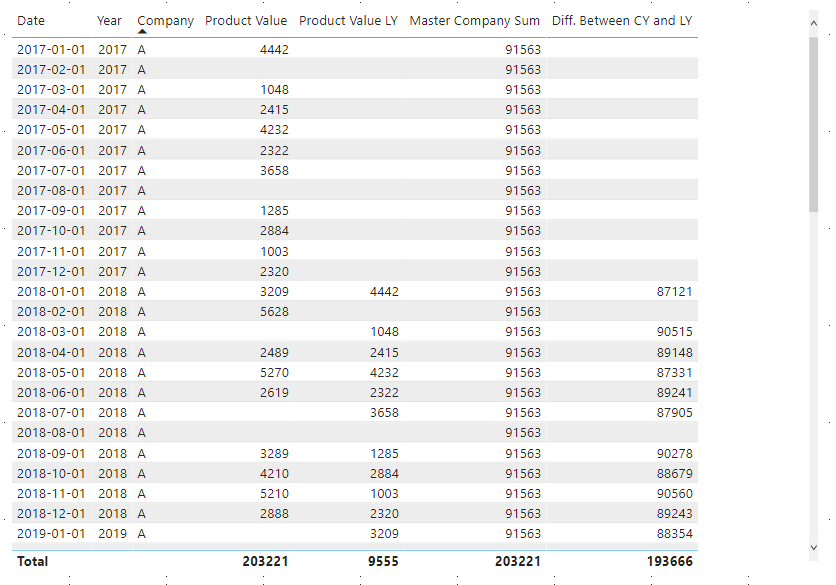This screenshot has width=836, height=585.
Task: Click Product Value 5210 cell
Action: tap(274, 494)
